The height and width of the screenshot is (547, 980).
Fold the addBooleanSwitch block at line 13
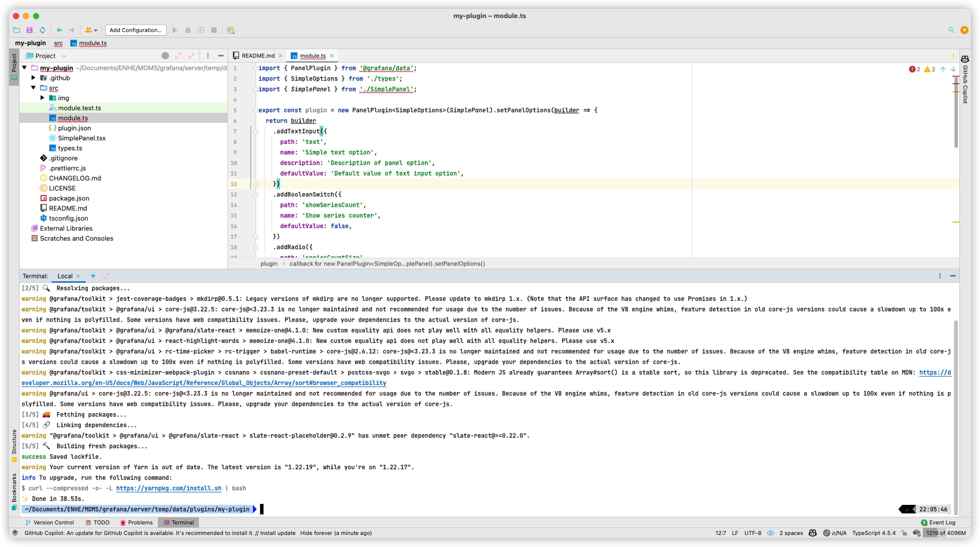(x=256, y=195)
